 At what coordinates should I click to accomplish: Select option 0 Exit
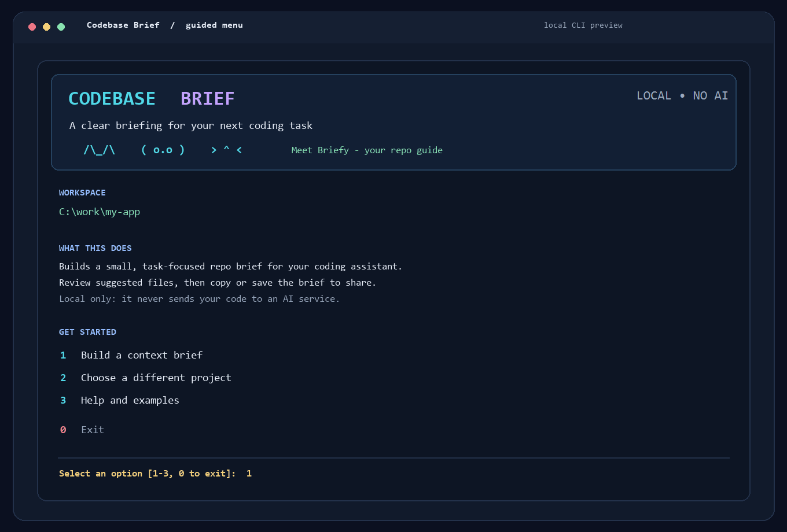pos(82,430)
